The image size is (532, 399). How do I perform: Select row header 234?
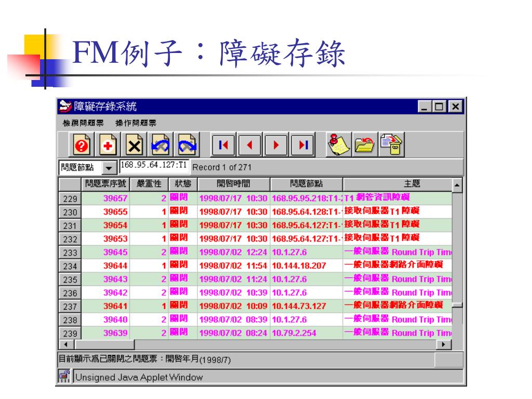pos(70,266)
